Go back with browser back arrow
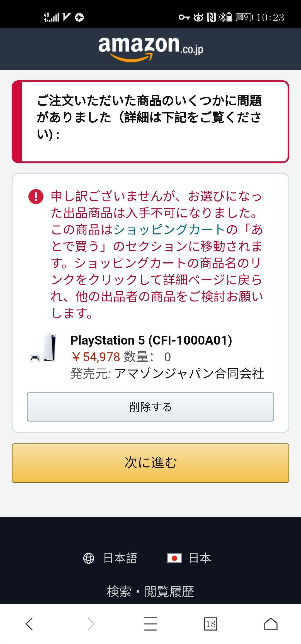 29,624
